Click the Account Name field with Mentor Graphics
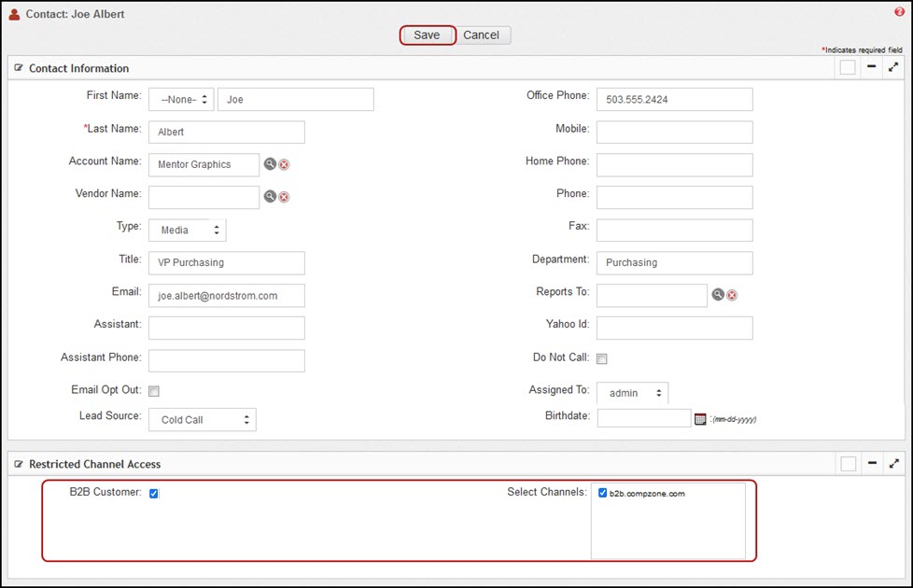 [x=204, y=165]
